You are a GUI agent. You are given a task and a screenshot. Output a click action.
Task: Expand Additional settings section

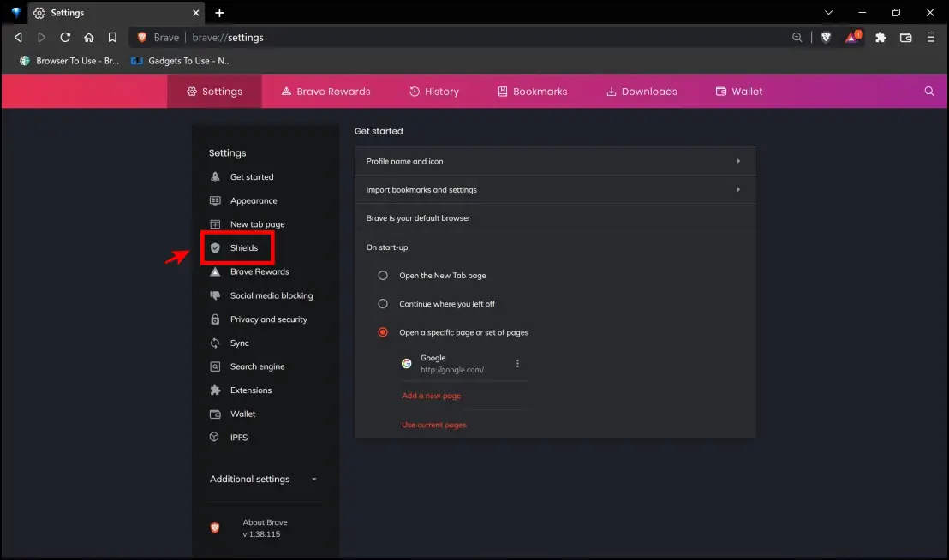point(263,479)
